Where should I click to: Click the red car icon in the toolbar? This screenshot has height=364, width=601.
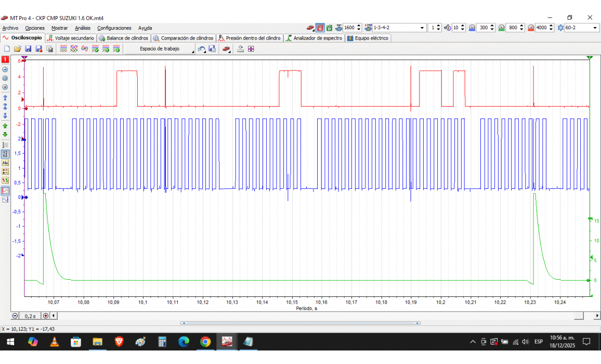226,49
